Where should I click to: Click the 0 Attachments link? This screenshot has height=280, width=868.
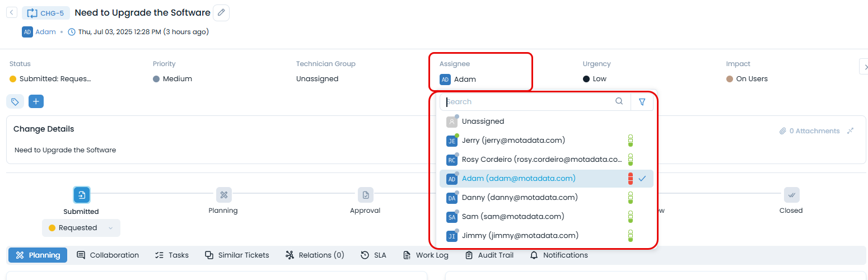tap(810, 131)
